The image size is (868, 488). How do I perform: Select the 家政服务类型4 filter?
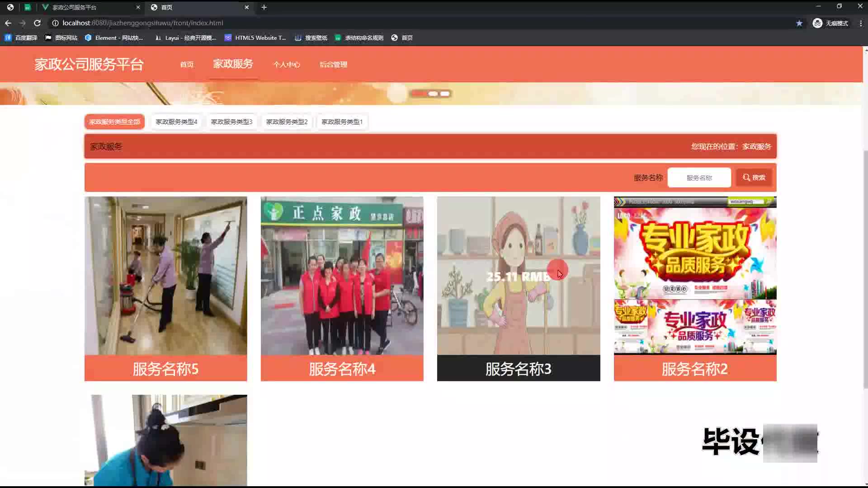[x=176, y=122]
